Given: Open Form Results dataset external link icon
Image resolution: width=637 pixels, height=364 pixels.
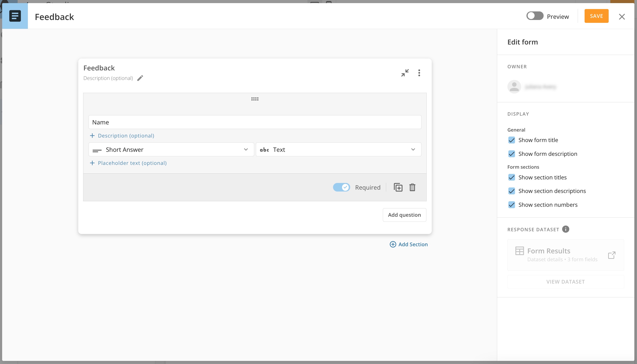Looking at the screenshot, I should [x=612, y=255].
